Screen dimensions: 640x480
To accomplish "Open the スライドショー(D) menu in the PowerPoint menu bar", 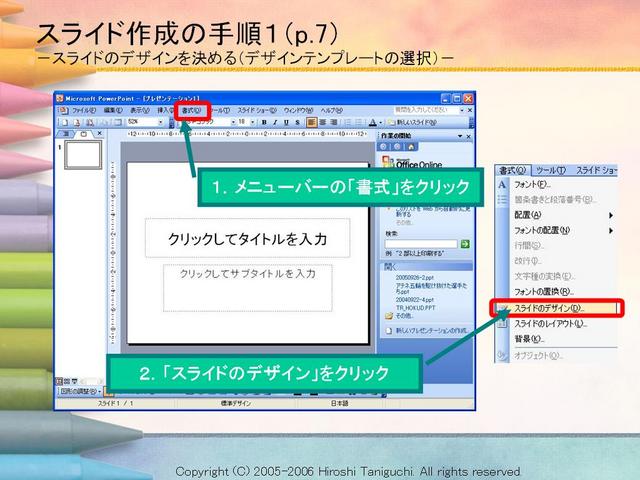I will [x=257, y=110].
